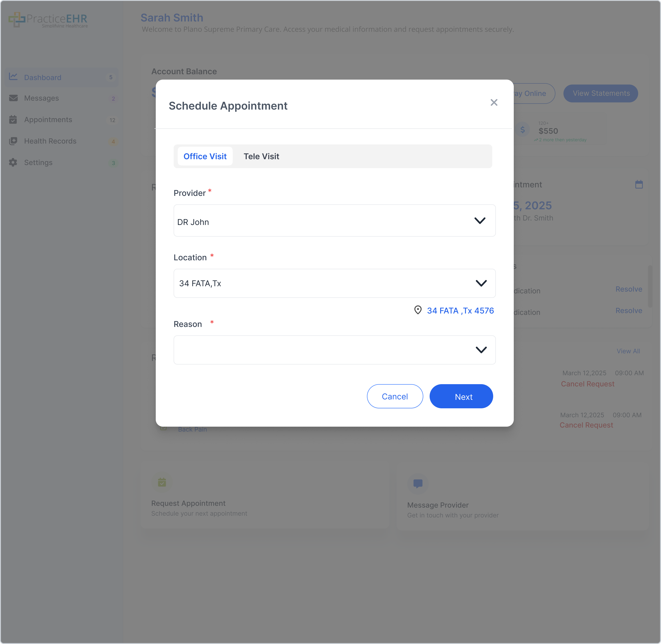Open Health Records using its sidebar icon

pyautogui.click(x=13, y=141)
